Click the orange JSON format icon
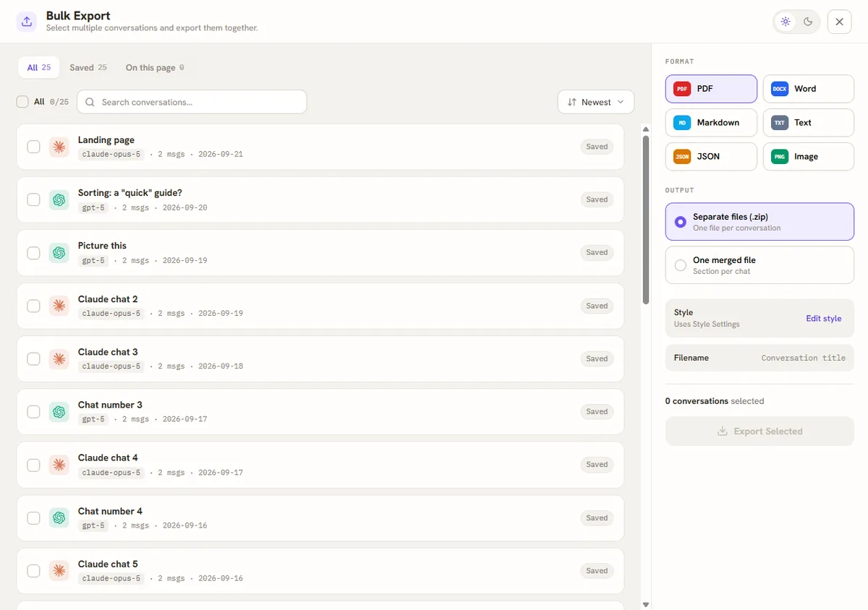Screen dimensions: 868x610 682,156
